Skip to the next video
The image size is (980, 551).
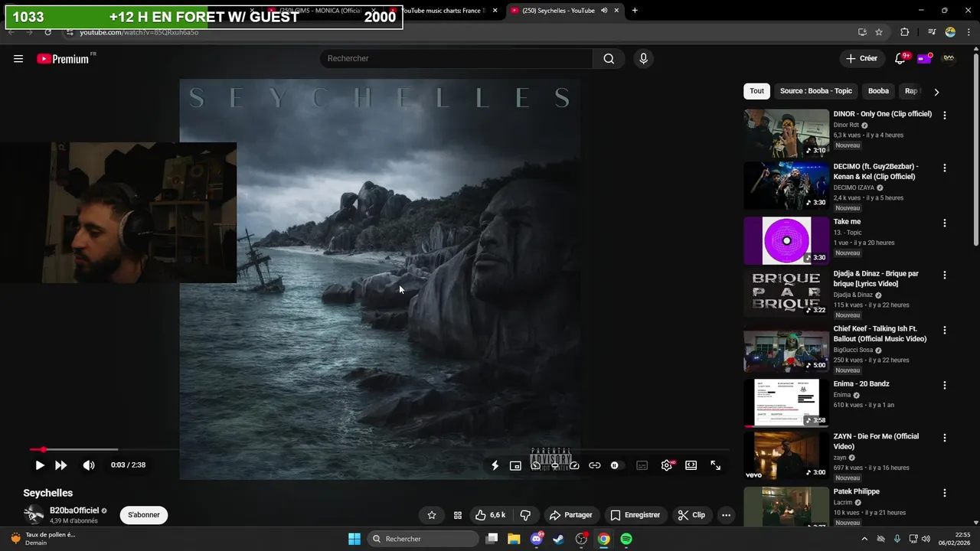61,465
